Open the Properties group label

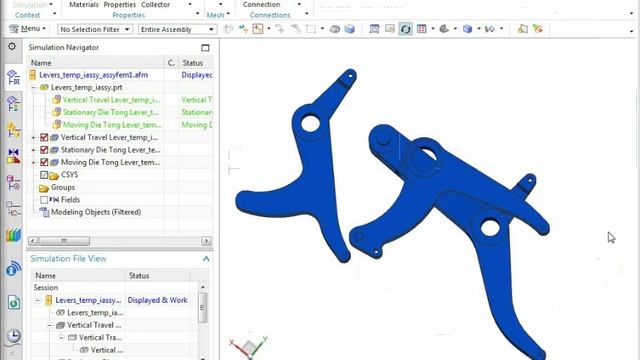click(x=129, y=15)
